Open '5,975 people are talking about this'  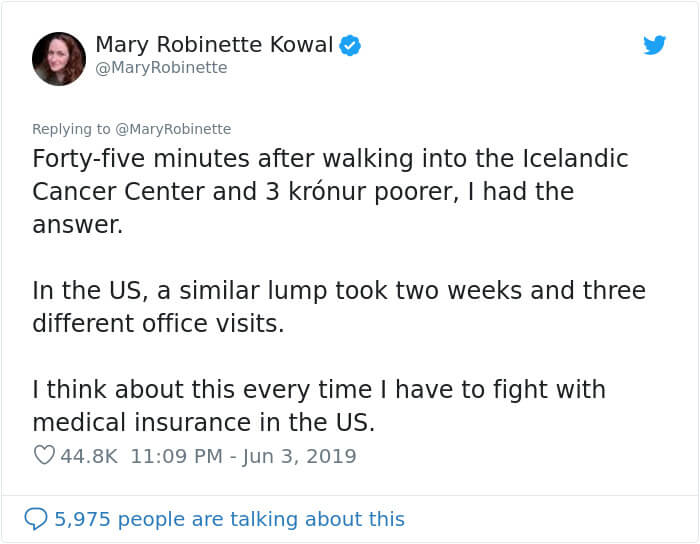229,519
